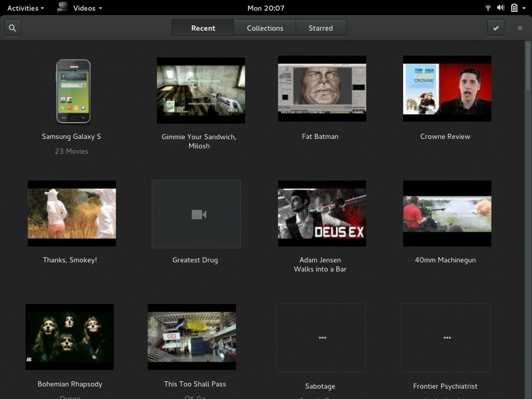Image resolution: width=532 pixels, height=399 pixels.
Task: Switch to the Starred tab
Action: (321, 28)
